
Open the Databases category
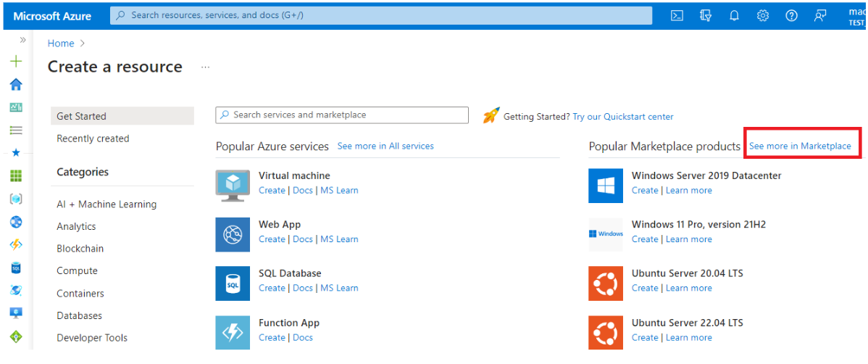(79, 315)
